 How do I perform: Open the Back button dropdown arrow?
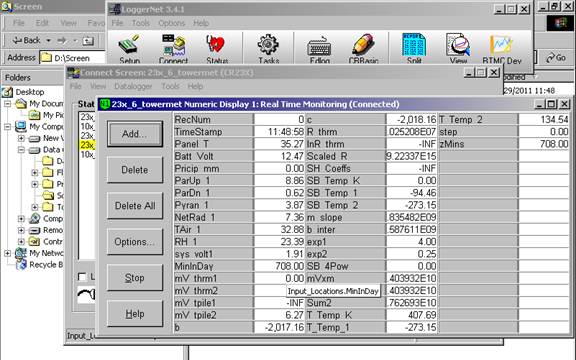click(x=48, y=40)
